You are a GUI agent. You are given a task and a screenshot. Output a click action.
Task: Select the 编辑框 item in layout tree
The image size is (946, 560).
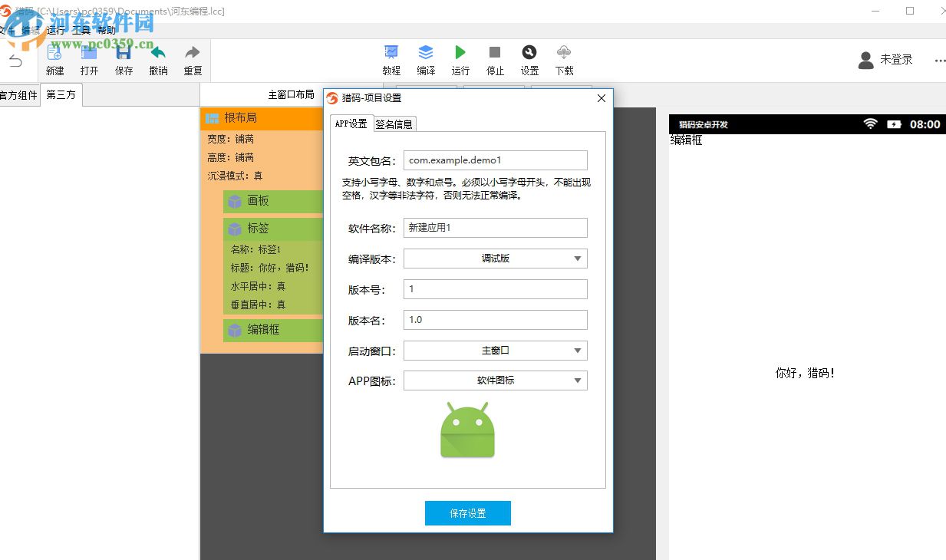(x=263, y=330)
